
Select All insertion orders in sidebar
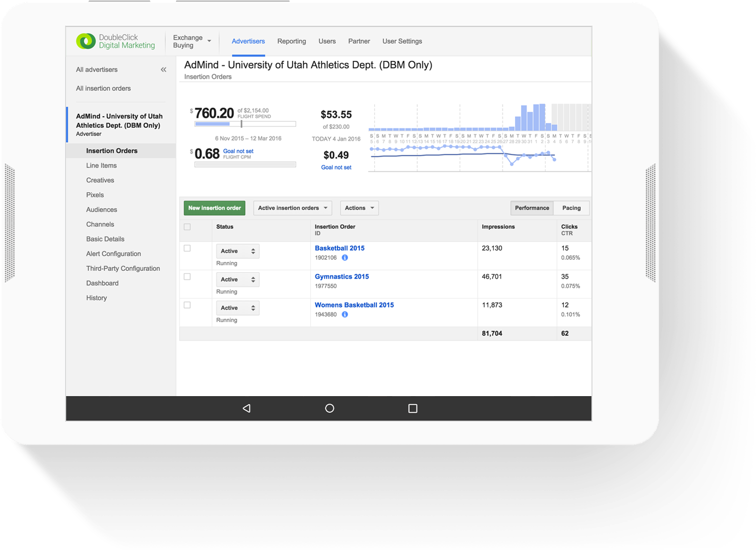(x=103, y=88)
